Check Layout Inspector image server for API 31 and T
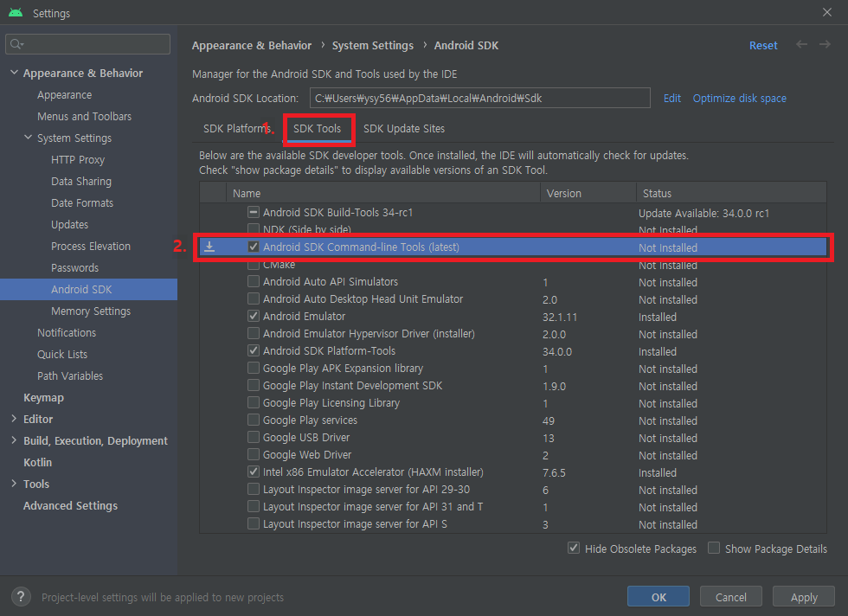Screen dimensions: 848x616 click(x=253, y=506)
